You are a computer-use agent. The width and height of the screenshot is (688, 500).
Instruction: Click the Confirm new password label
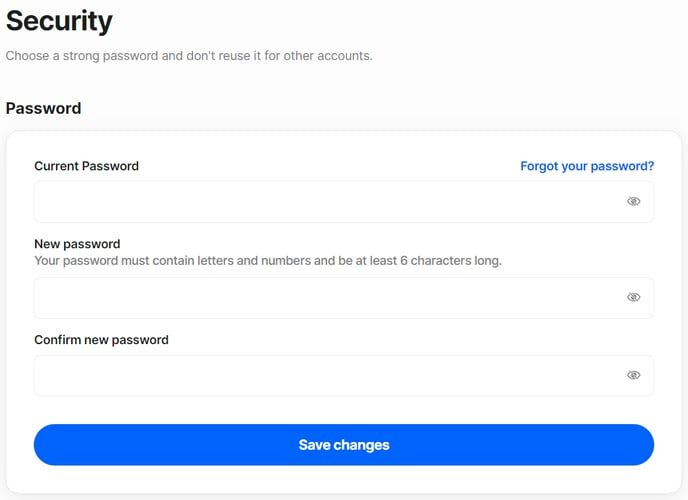coord(101,340)
